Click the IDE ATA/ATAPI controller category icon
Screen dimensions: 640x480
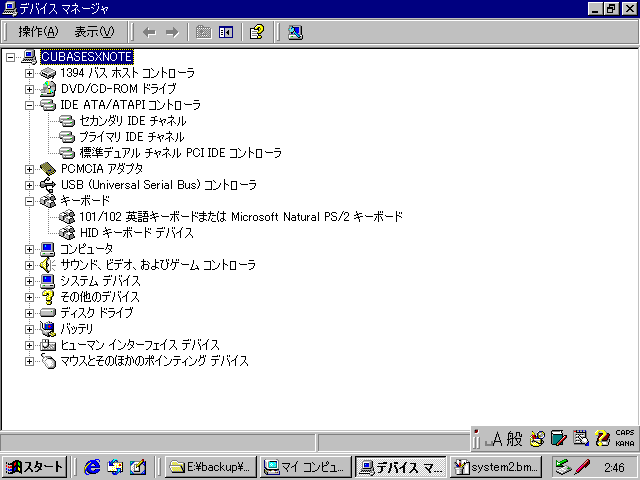click(48, 105)
